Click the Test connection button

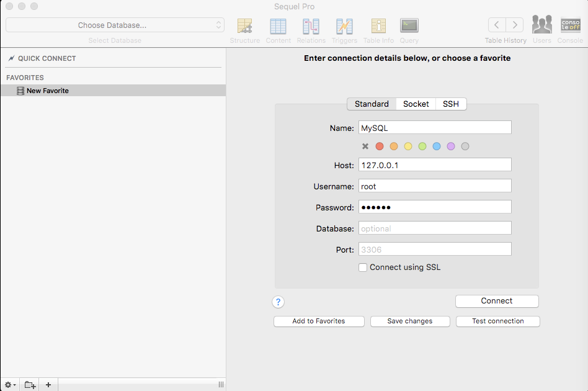[497, 321]
